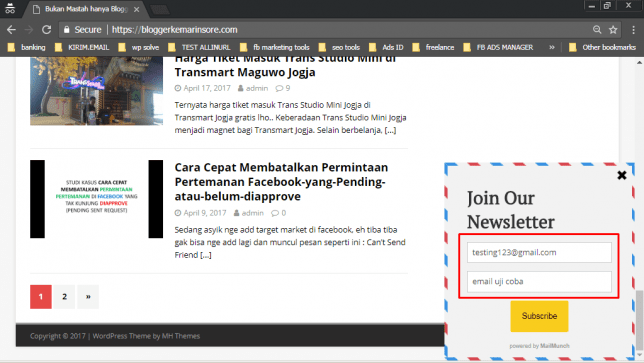This screenshot has width=644, height=363.
Task: Open the TEST ALLINURL bookmarks folder
Action: click(200, 47)
